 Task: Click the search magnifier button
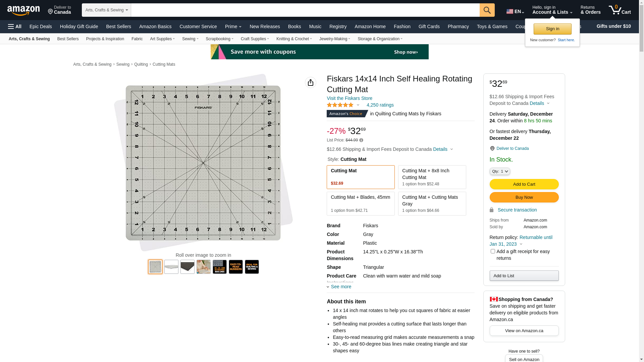(x=487, y=10)
